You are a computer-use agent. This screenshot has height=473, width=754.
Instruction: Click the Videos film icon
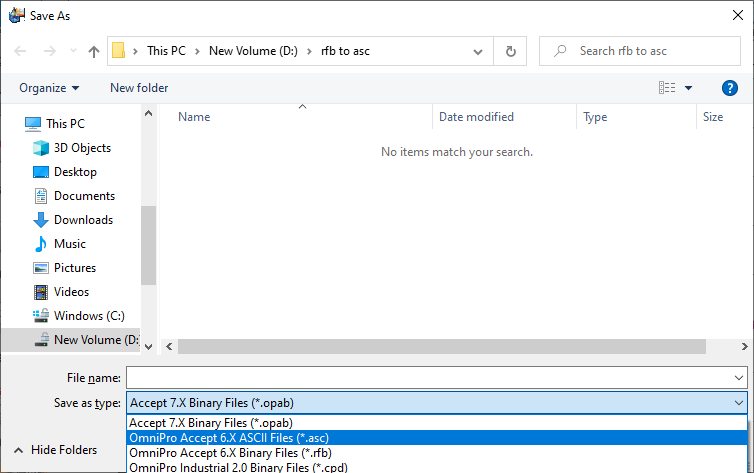coord(41,292)
